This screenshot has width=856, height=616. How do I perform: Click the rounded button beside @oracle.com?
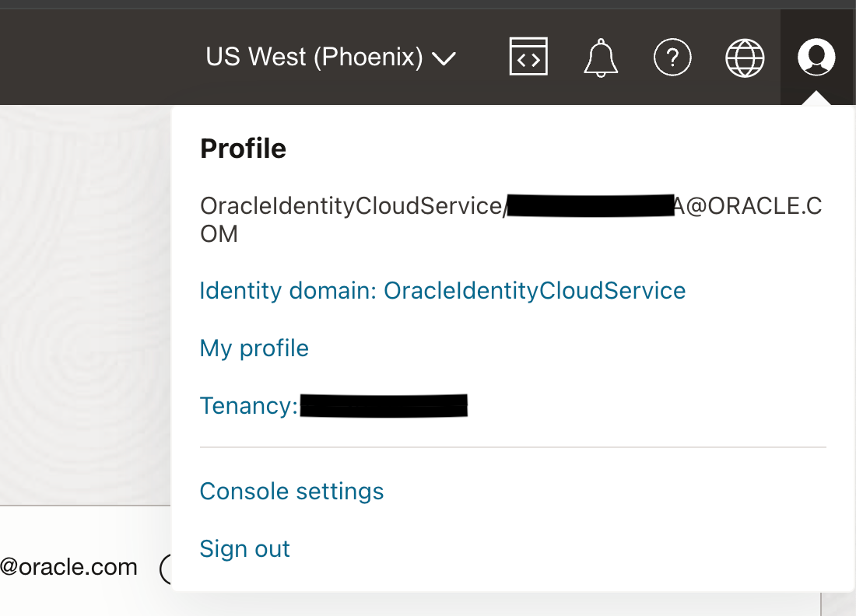(165, 569)
